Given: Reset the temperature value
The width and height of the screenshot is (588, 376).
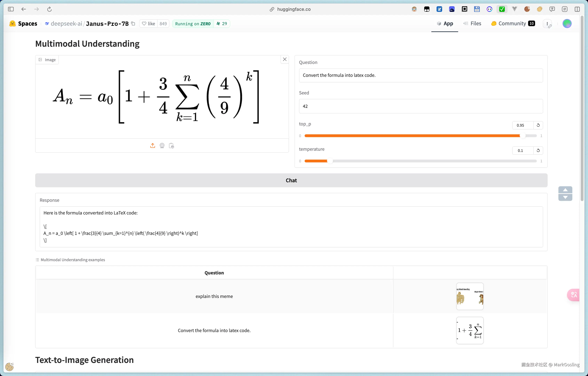Looking at the screenshot, I should (x=538, y=150).
